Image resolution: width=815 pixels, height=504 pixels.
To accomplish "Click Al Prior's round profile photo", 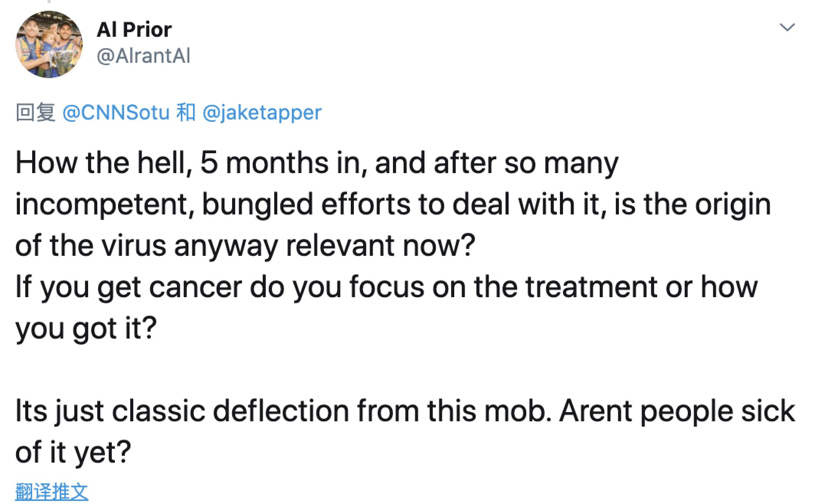I will (x=49, y=44).
